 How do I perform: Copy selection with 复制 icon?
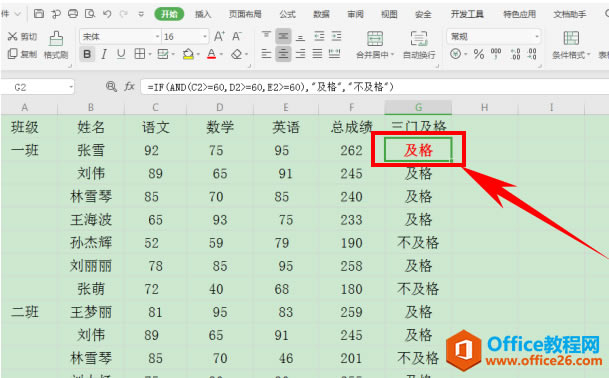pos(23,54)
